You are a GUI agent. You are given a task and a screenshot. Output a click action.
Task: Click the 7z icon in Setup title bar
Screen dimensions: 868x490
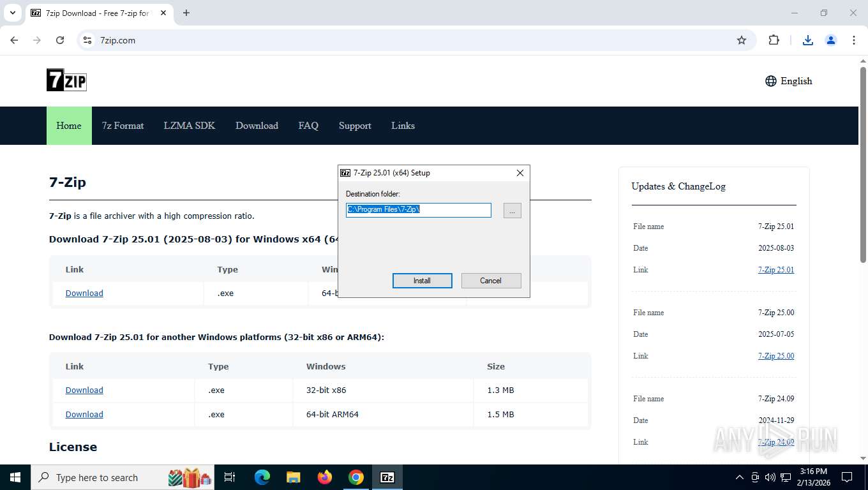coord(345,173)
